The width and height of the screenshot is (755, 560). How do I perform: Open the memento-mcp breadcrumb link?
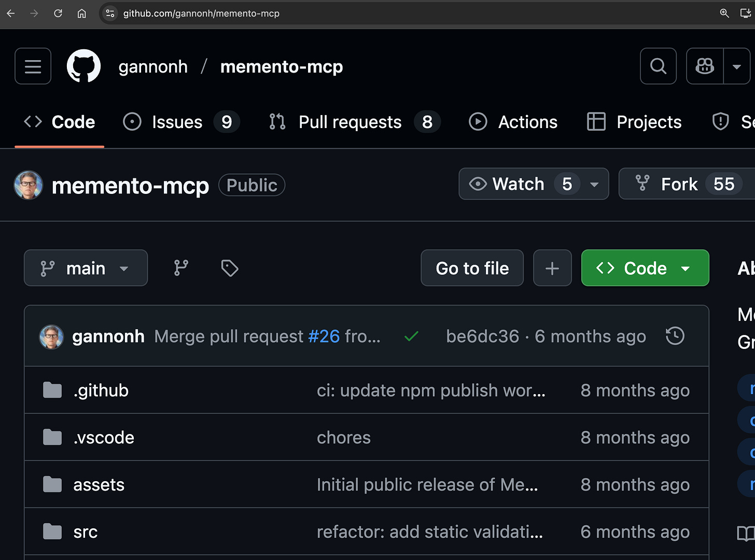click(x=282, y=66)
